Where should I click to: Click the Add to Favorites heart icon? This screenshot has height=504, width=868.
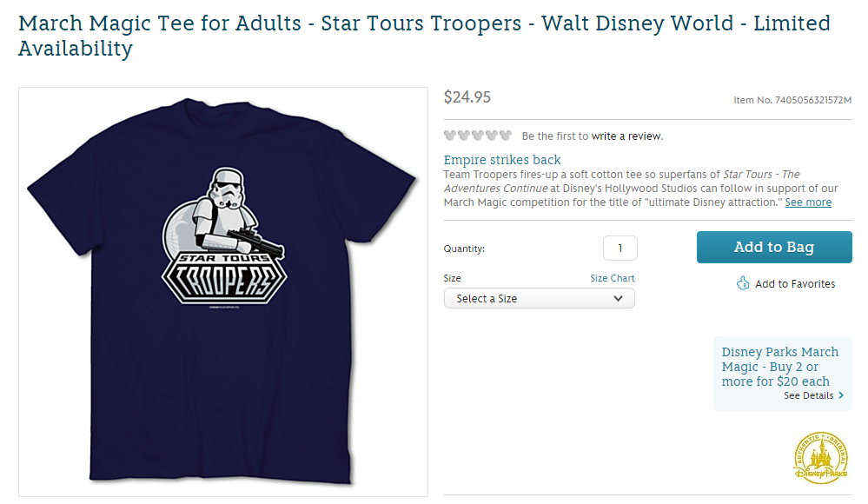tap(743, 283)
